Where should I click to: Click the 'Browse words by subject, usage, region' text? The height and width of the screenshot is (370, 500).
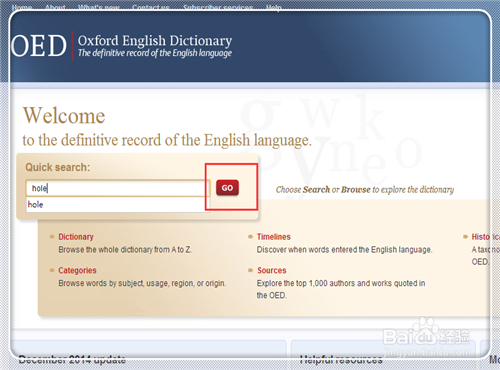142,283
